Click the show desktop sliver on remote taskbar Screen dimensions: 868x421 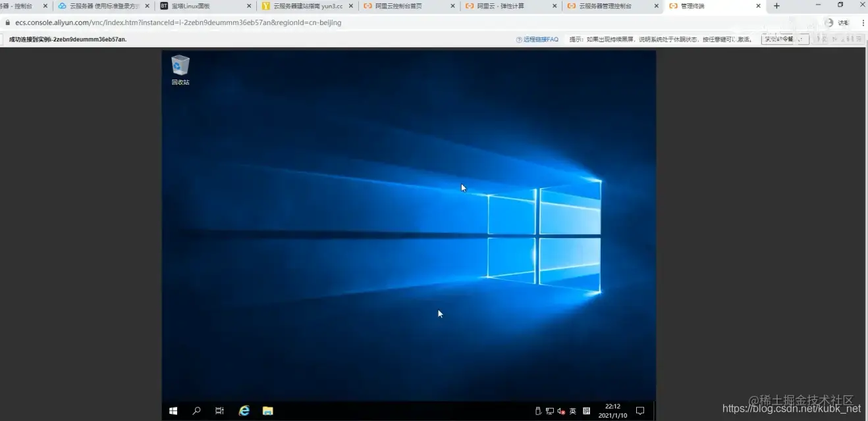[x=654, y=410]
